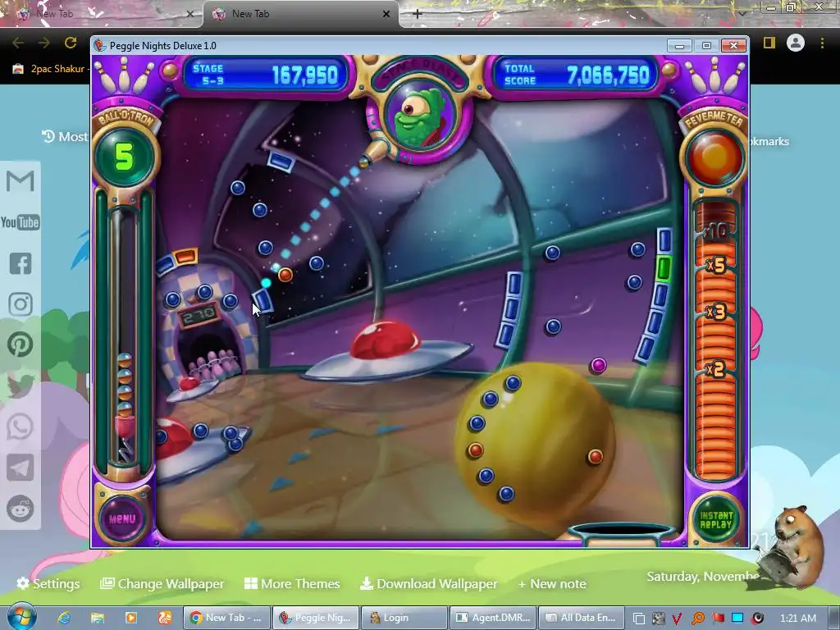
Task: Go back in the Chrome browser
Action: pyautogui.click(x=18, y=43)
